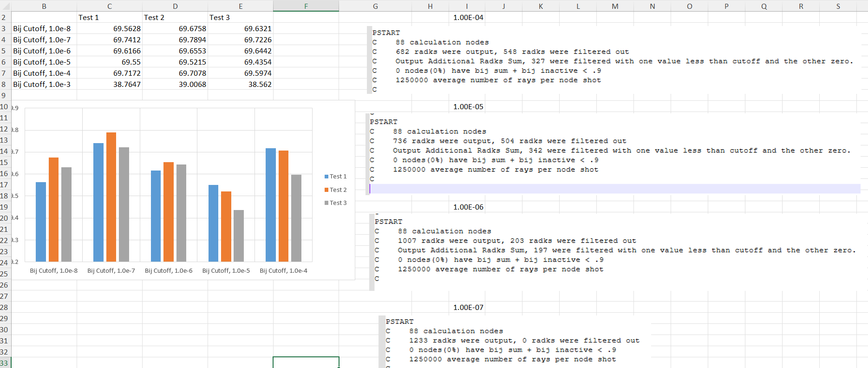Click the cell containing 69.7412

(110, 39)
